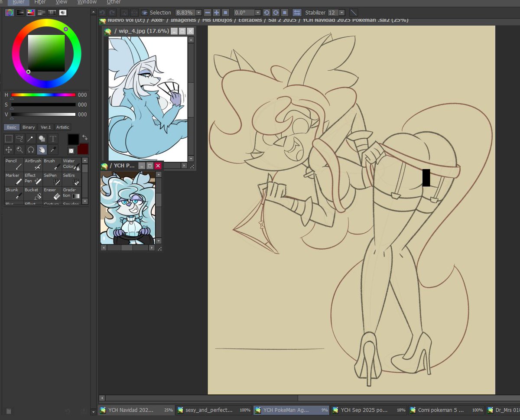Choose the AirBrush tool
Image resolution: width=520 pixels, height=420 pixels.
pyautogui.click(x=33, y=164)
